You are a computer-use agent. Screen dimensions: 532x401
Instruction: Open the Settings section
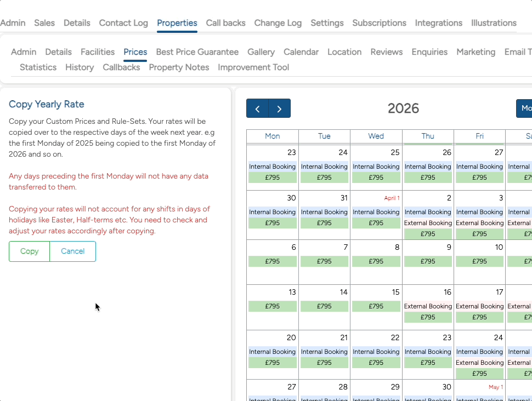(327, 23)
